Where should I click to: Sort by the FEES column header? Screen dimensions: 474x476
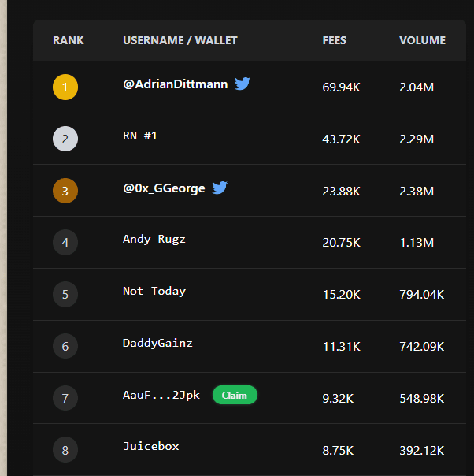334,40
